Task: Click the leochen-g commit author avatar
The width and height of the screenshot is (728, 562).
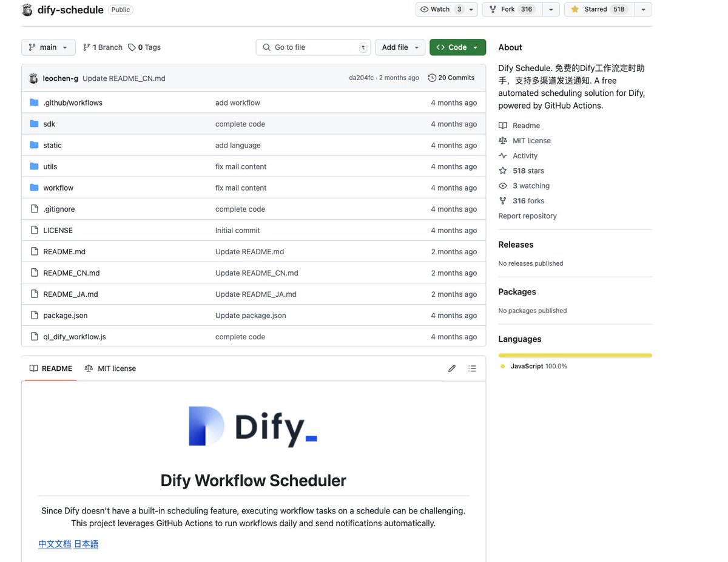Action: click(x=33, y=78)
